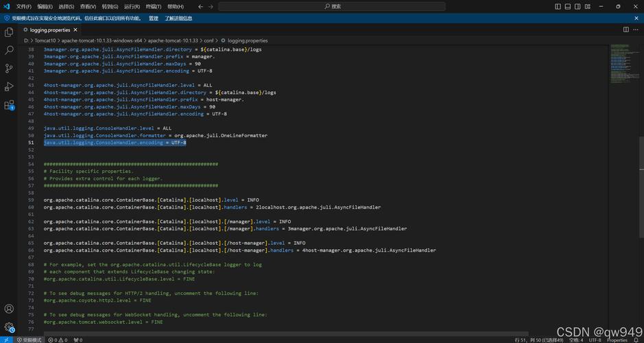This screenshot has height=343, width=644.
Task: Click the 管理 link in restricted banner
Action: coord(153,19)
